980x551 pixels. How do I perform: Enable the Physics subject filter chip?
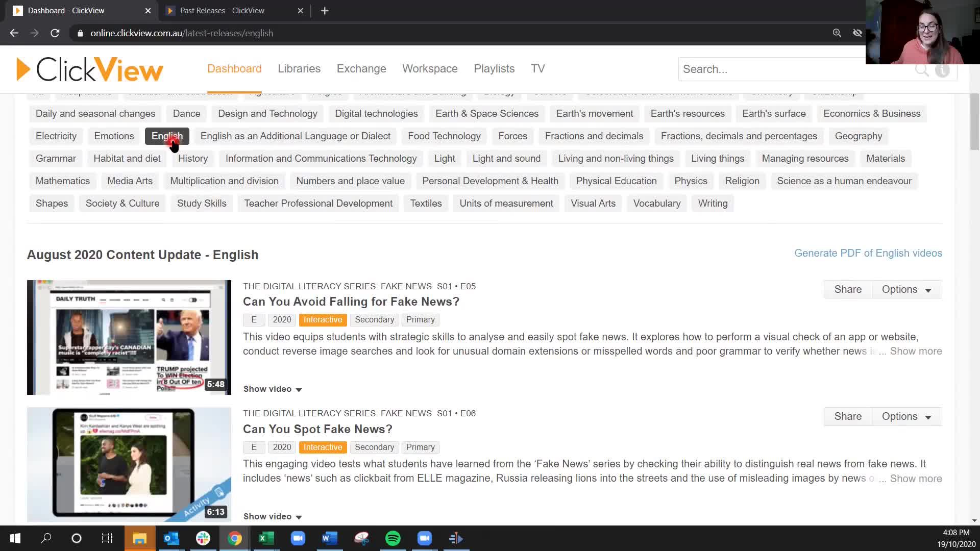pos(691,181)
